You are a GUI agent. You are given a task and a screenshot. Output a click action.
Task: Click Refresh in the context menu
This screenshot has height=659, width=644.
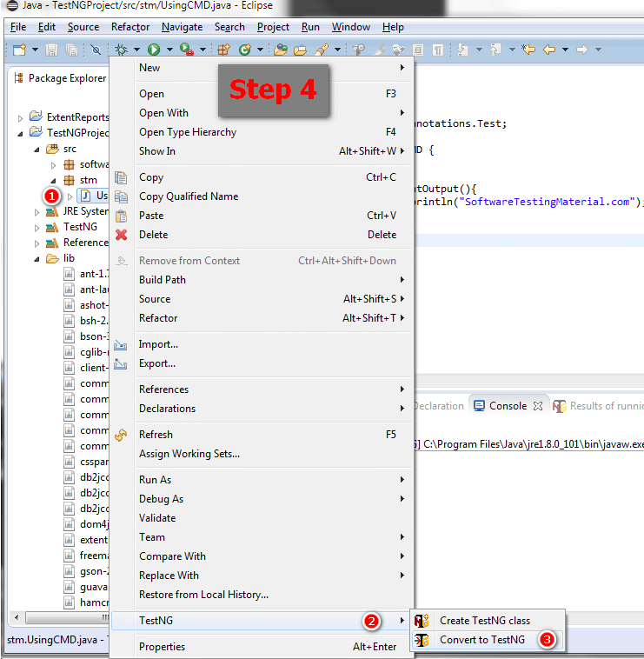point(262,435)
